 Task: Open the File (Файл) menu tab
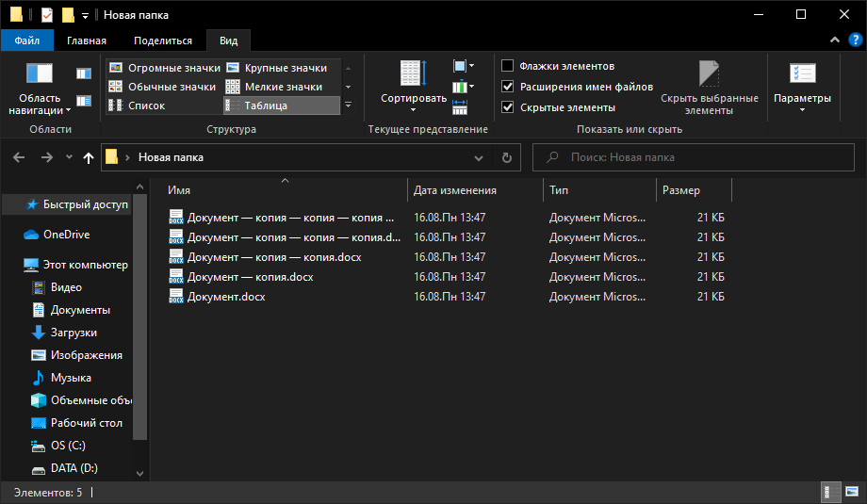(x=26, y=41)
